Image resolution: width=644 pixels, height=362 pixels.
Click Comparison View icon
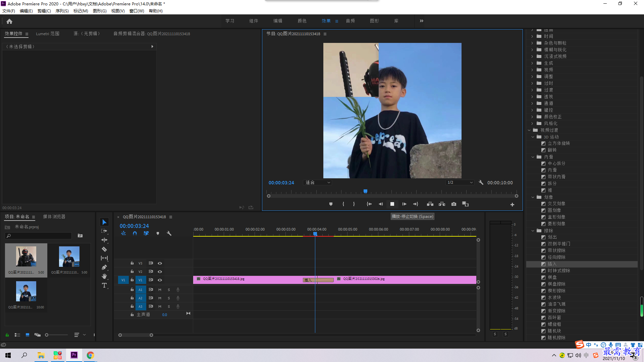tap(465, 204)
